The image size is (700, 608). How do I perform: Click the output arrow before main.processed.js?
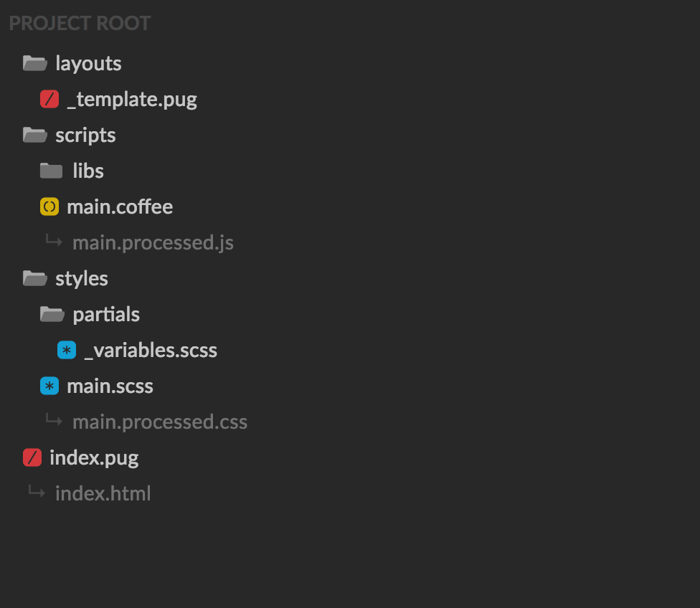(53, 242)
